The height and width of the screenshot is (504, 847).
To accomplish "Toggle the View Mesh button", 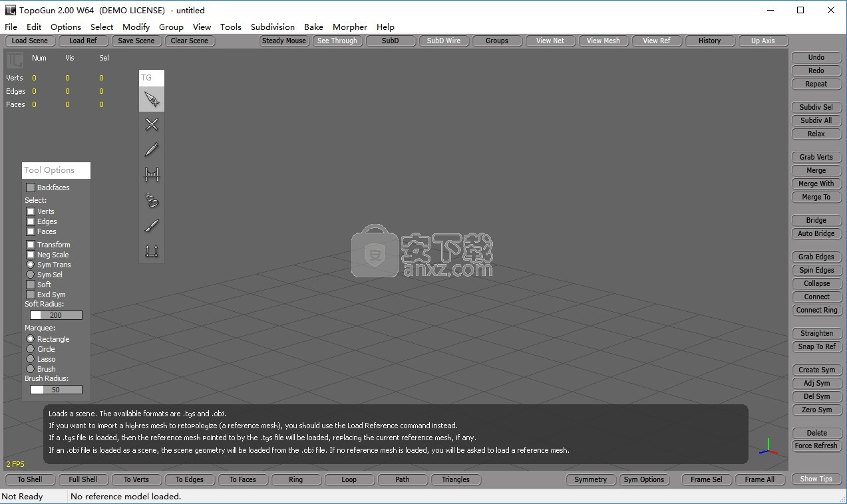I will click(x=603, y=41).
